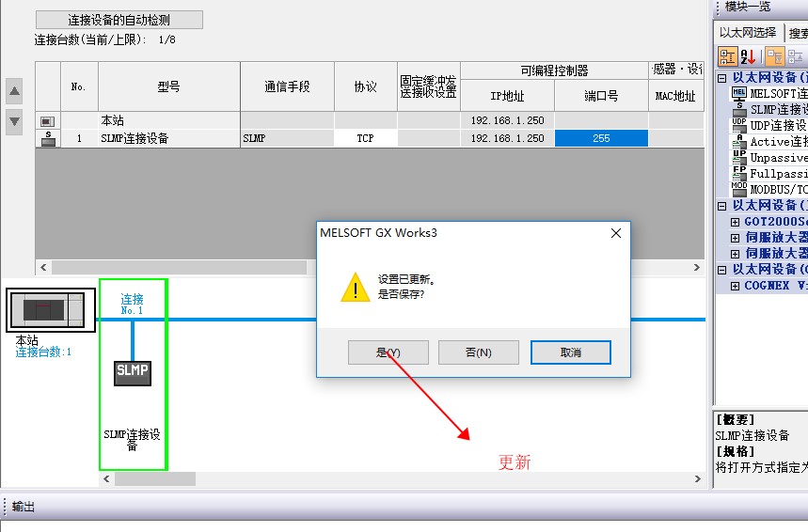The height and width of the screenshot is (532, 808).
Task: Click the SLMP communication method cell
Action: tap(287, 138)
